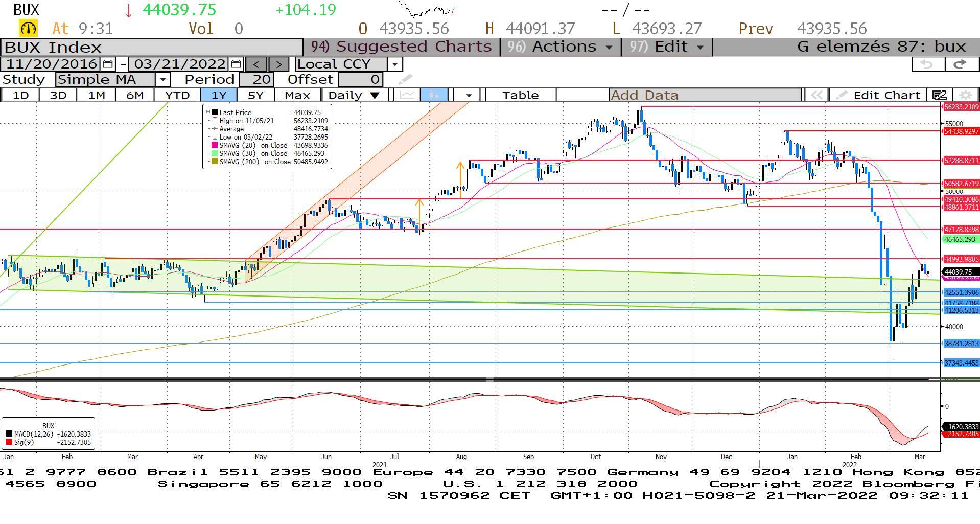
Task: Open the end date calendar picker
Action: tap(236, 64)
